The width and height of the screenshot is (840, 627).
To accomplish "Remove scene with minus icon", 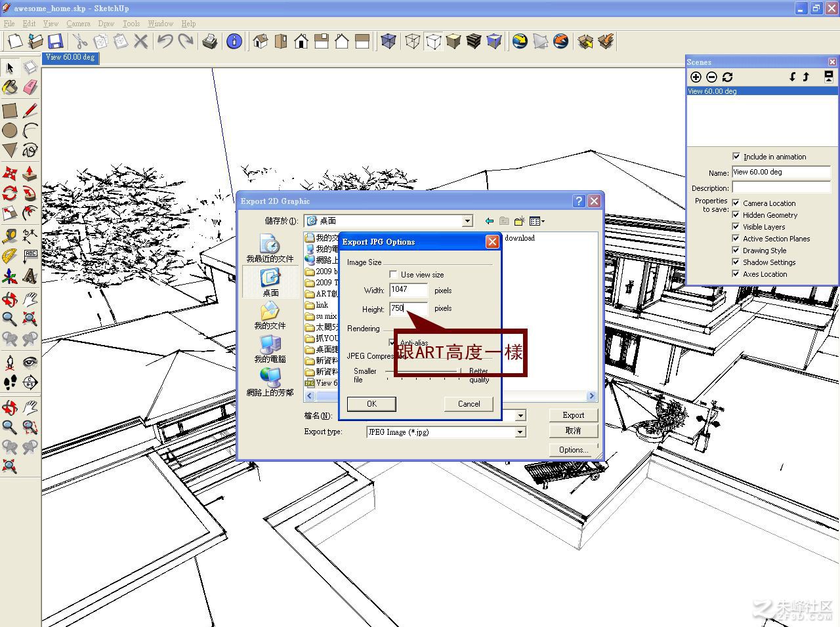I will pos(711,77).
